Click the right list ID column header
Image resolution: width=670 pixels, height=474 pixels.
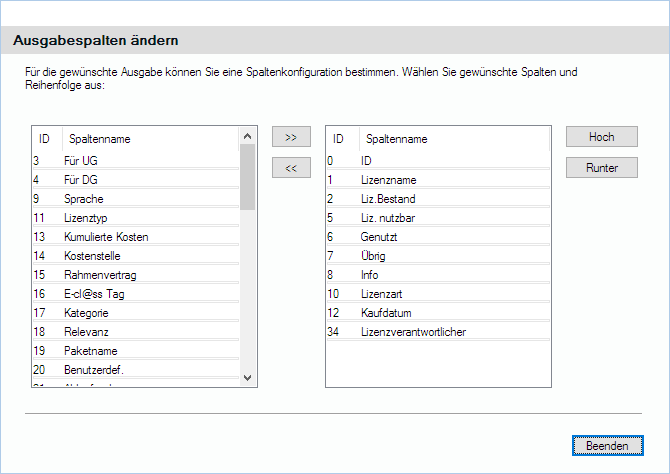342,139
